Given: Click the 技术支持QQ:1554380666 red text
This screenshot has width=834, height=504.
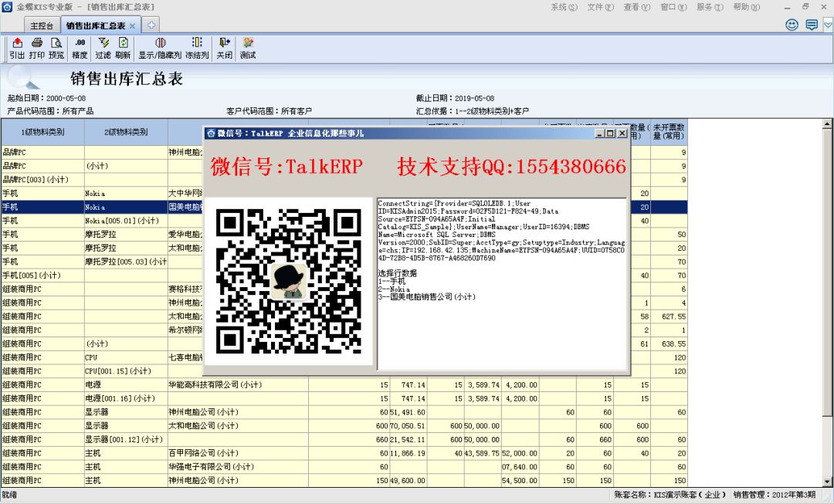Looking at the screenshot, I should tap(512, 167).
